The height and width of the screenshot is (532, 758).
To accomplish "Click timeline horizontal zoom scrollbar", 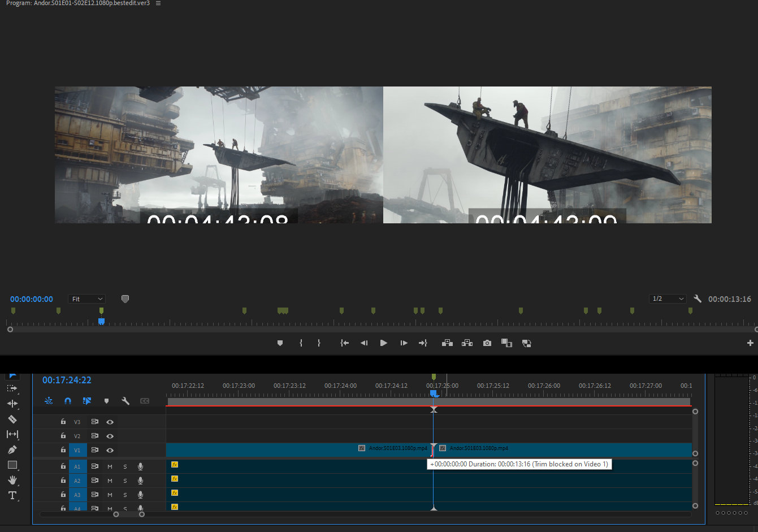I will point(129,514).
